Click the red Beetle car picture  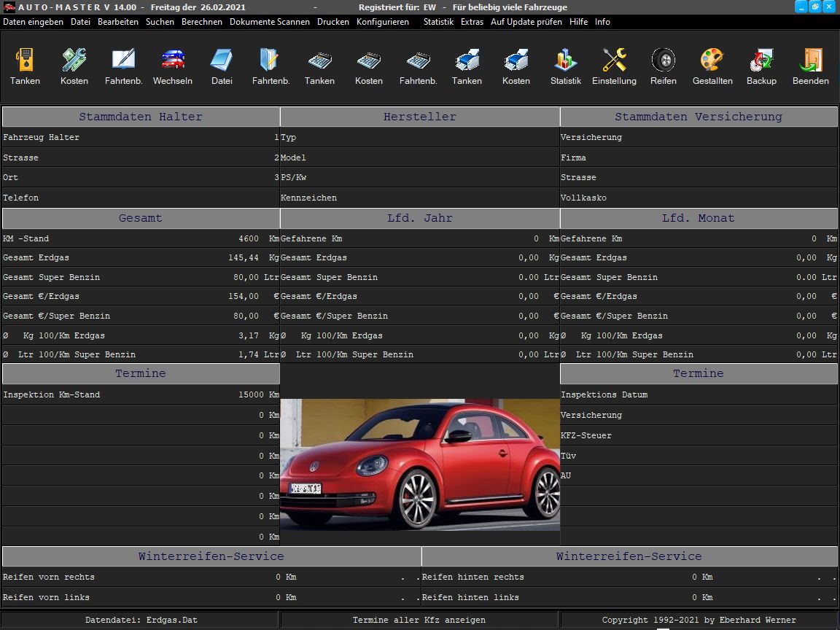click(x=419, y=464)
